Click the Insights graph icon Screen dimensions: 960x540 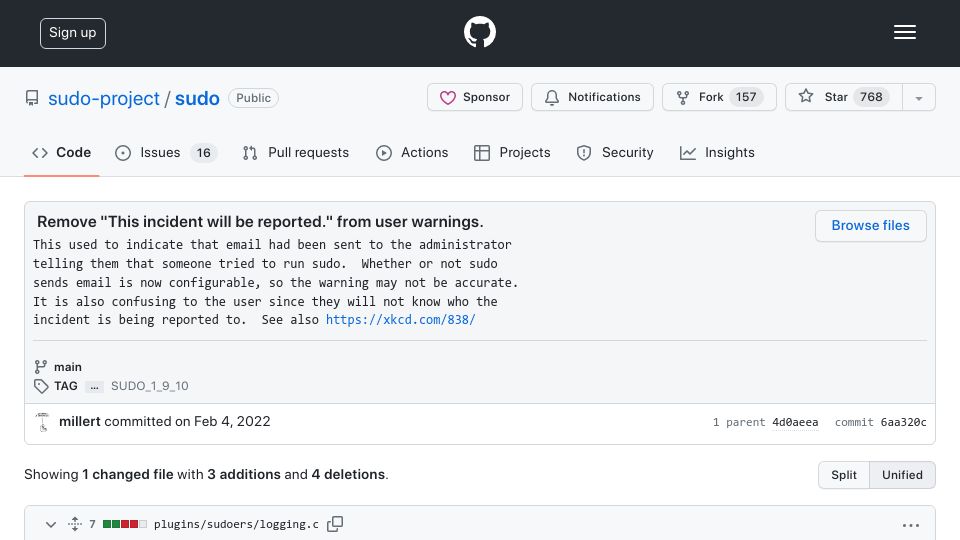coord(688,153)
